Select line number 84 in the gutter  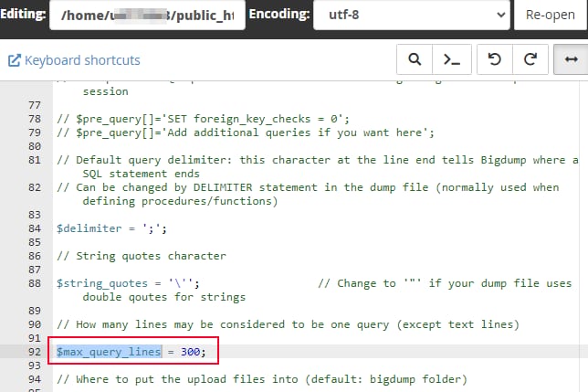click(x=35, y=228)
